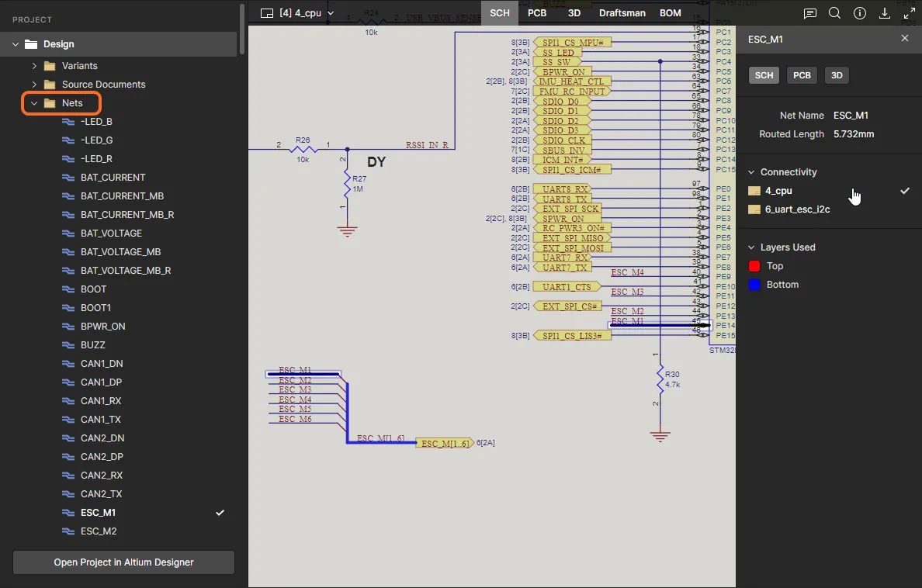Screen dimensions: 922x588
Task: Expand the Variants folder
Action: (x=34, y=66)
